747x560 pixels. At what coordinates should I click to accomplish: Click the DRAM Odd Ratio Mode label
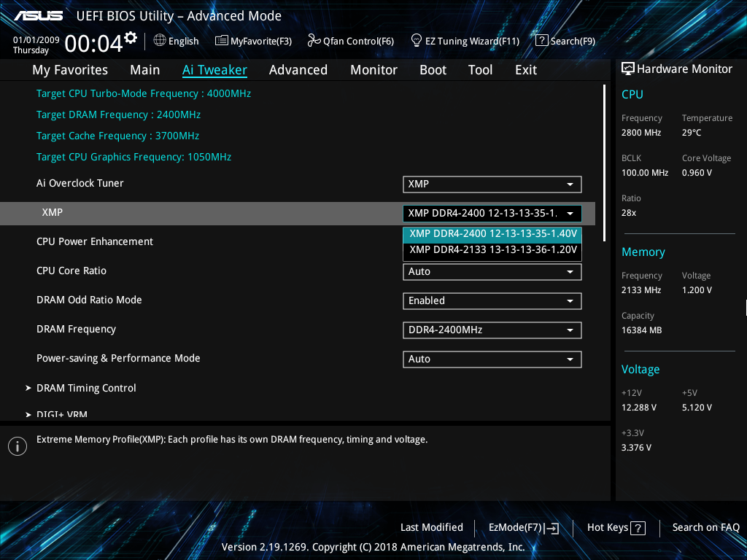click(x=89, y=300)
